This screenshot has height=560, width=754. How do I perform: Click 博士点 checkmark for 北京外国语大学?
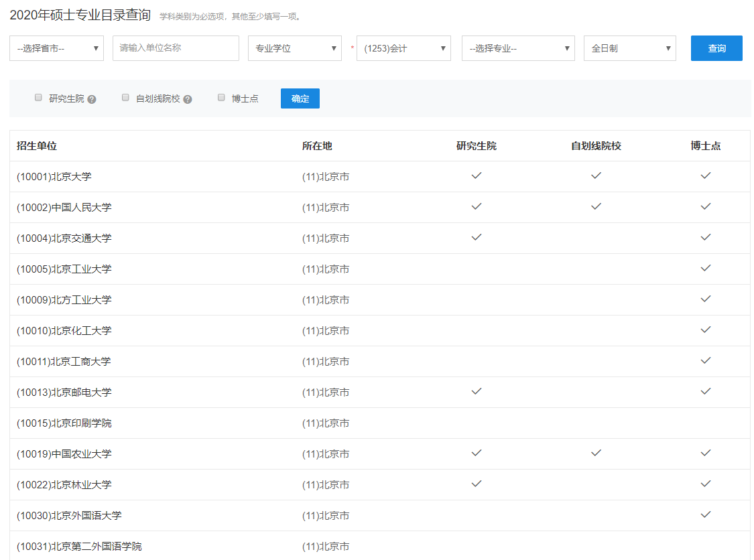[705, 514]
